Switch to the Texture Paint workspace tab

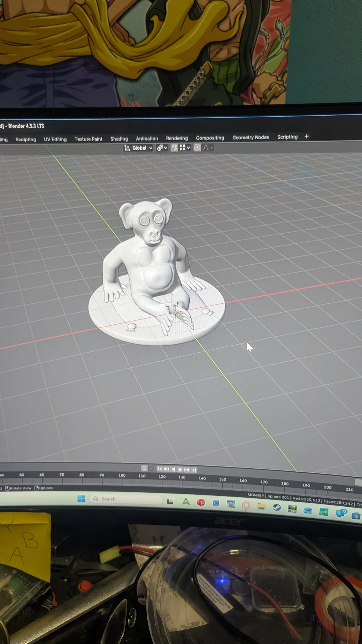(88, 139)
